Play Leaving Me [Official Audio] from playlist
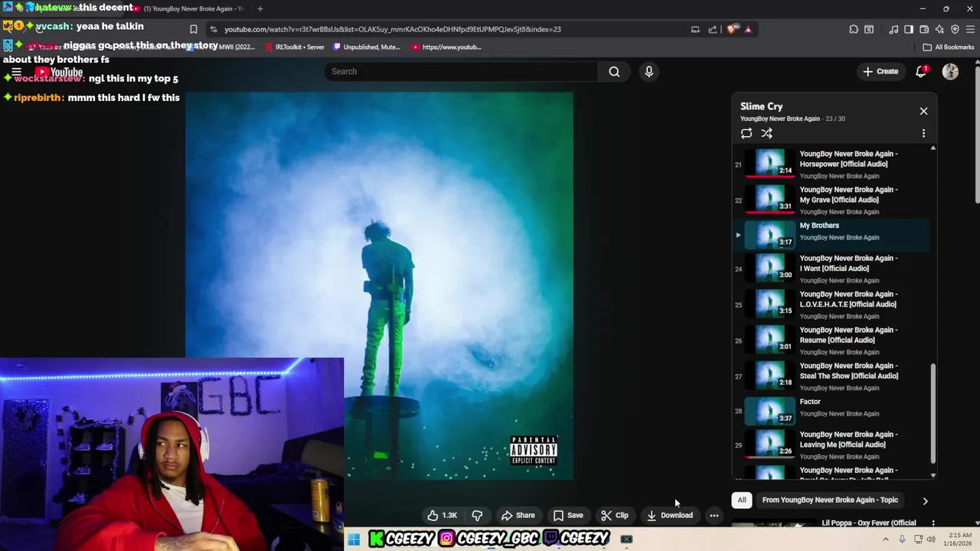980x551 pixels. tap(831, 445)
